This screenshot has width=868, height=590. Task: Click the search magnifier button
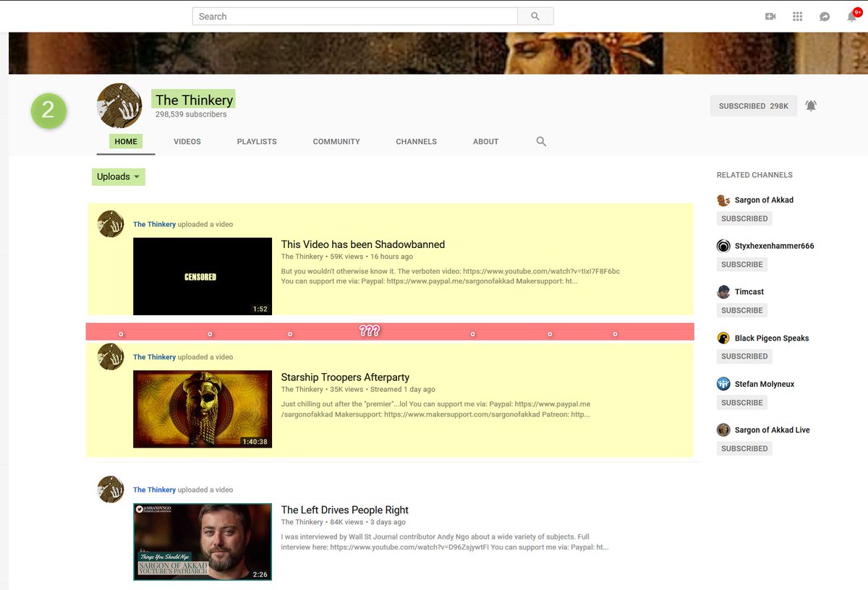535,16
